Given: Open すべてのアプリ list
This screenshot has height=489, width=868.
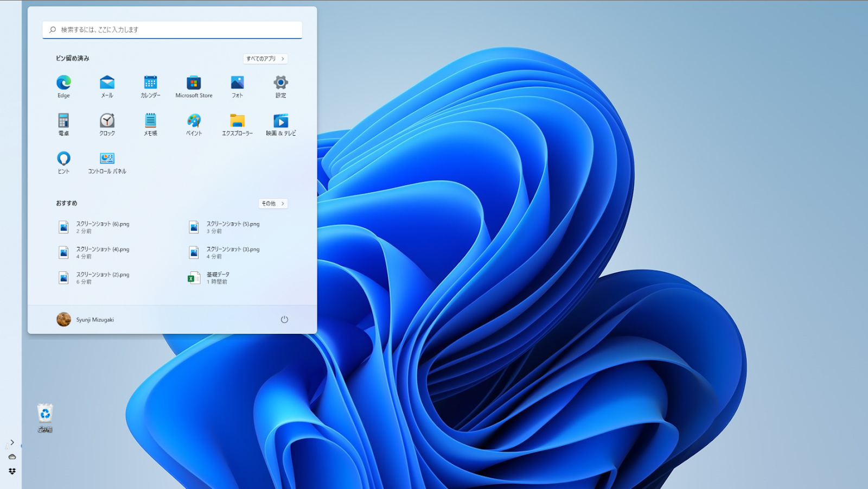Looking at the screenshot, I should click(265, 59).
